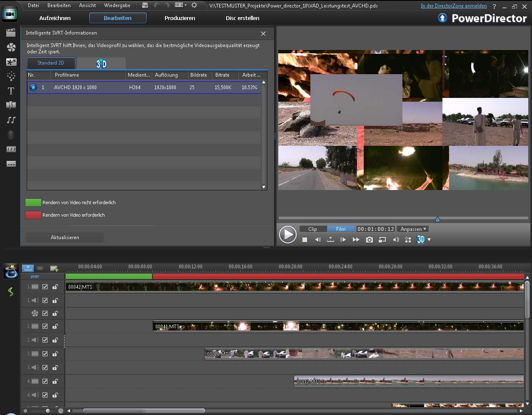532x415 pixels.
Task: Switch to the Disc erstellen module
Action: [x=242, y=18]
